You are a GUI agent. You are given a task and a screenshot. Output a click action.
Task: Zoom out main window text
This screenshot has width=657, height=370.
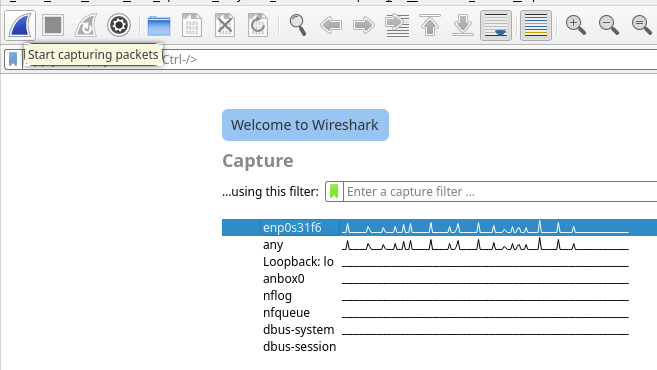coord(609,25)
